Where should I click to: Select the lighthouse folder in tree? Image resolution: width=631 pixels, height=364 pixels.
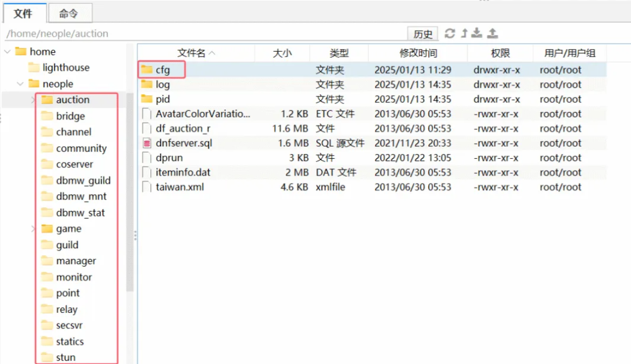(66, 68)
